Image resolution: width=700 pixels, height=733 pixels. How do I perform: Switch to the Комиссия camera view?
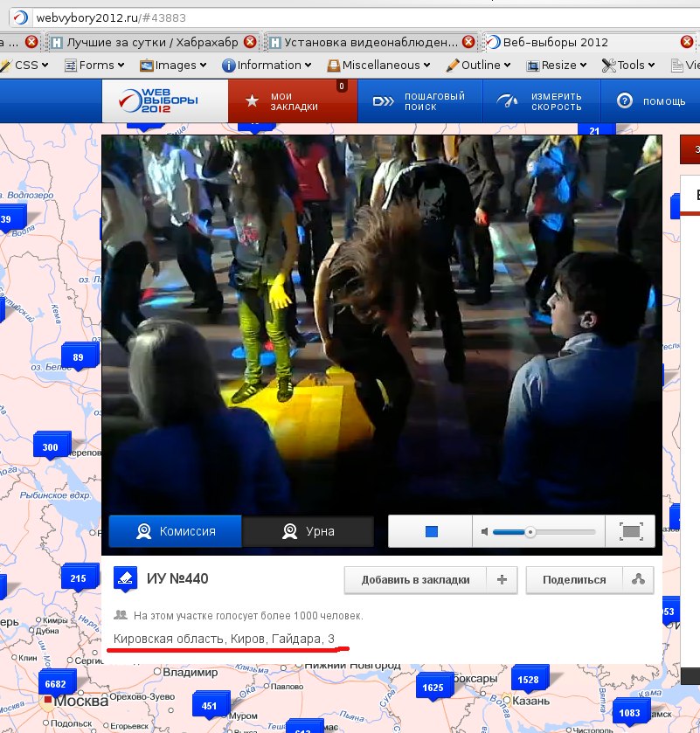[x=174, y=531]
